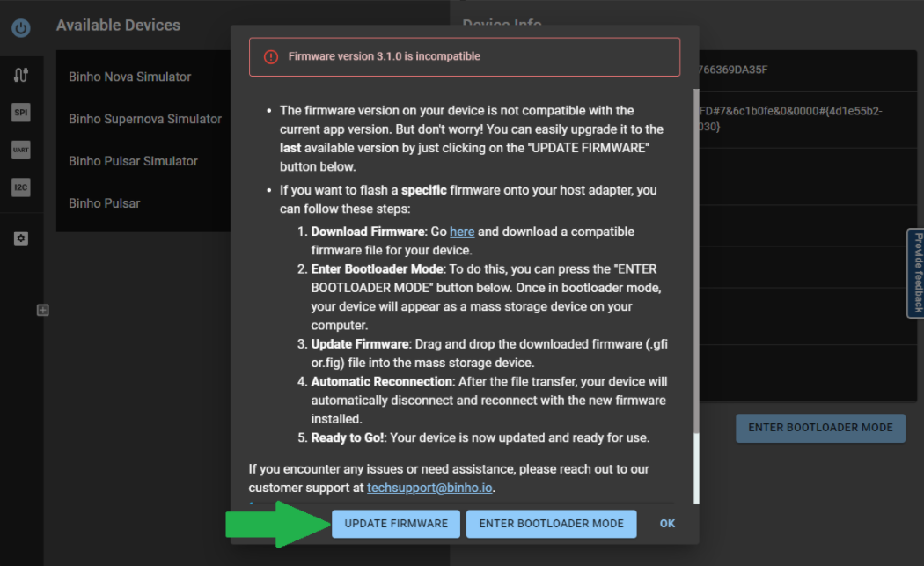This screenshot has height=566, width=924.
Task: Click ENTER BOOTLOADER MODE in the Device Info panel
Action: (820, 428)
